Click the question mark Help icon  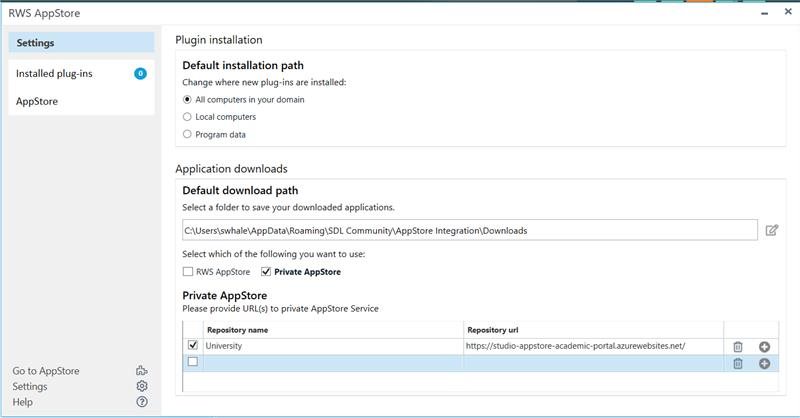142,402
